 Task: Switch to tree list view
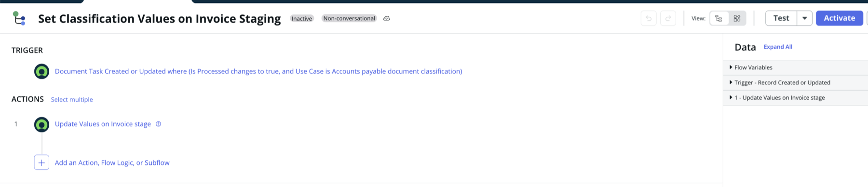coord(719,18)
